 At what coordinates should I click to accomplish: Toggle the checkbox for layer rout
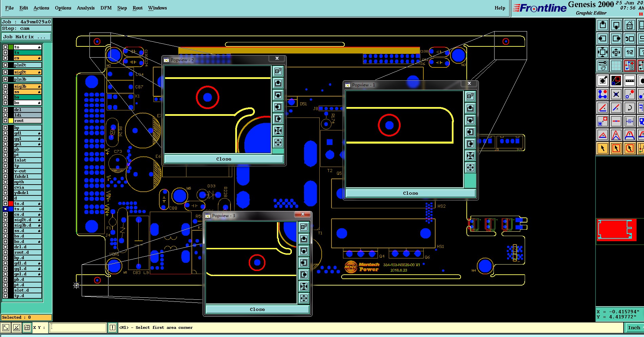5,121
